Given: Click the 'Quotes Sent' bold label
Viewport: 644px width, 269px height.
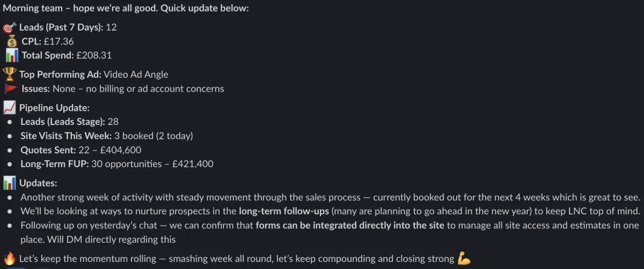Looking at the screenshot, I should 48,150.
